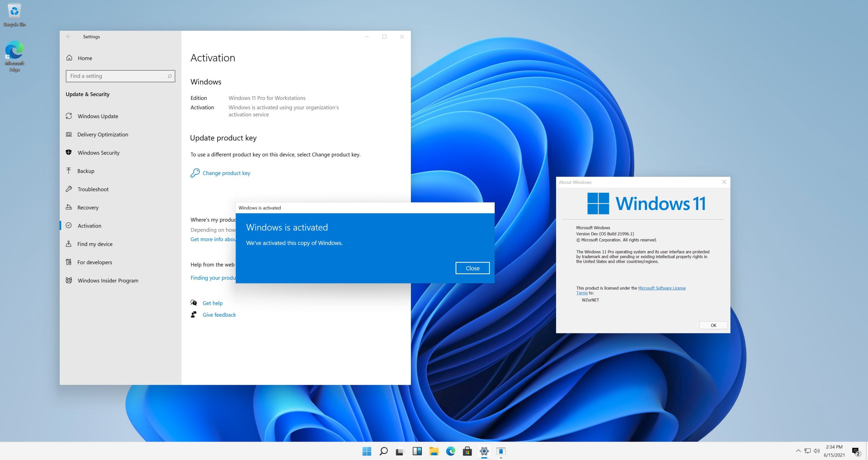Select For developers settings
Image resolution: width=868 pixels, height=460 pixels.
(x=95, y=262)
